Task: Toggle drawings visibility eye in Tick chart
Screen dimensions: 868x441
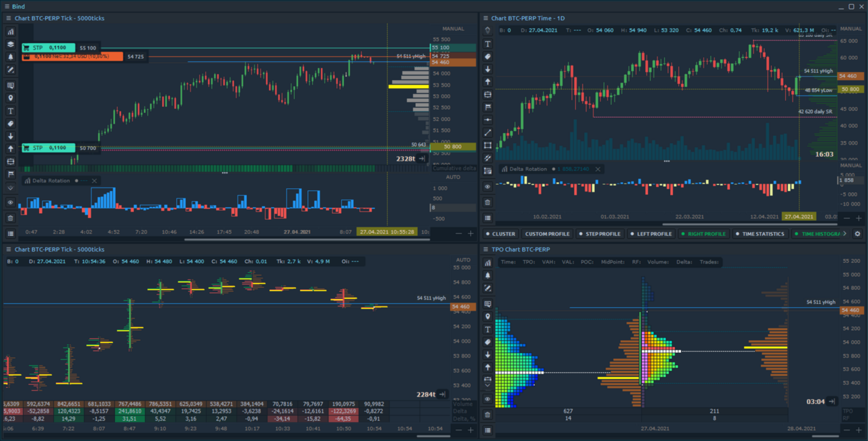Action: [11, 202]
